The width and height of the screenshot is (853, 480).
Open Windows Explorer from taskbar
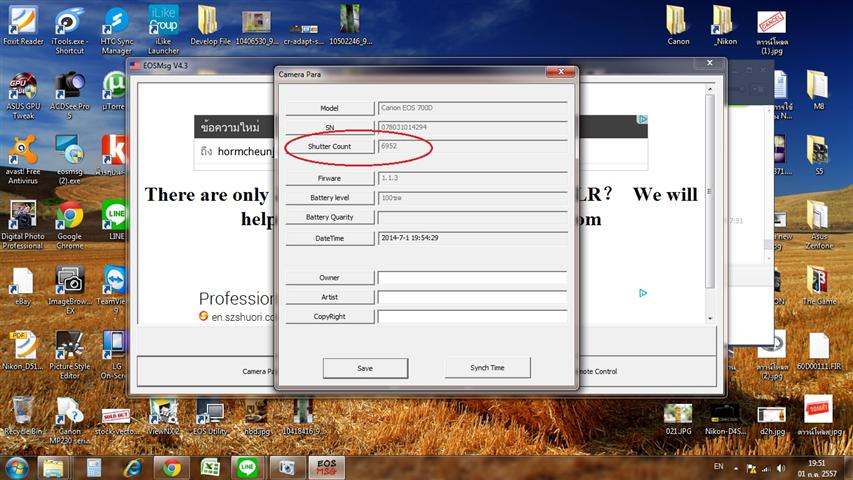click(x=53, y=467)
